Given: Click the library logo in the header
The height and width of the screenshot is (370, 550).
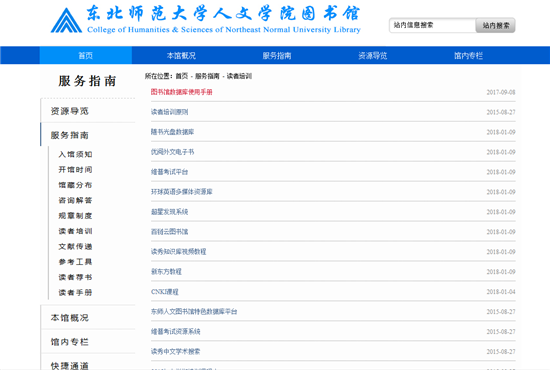Looking at the screenshot, I should point(206,20).
